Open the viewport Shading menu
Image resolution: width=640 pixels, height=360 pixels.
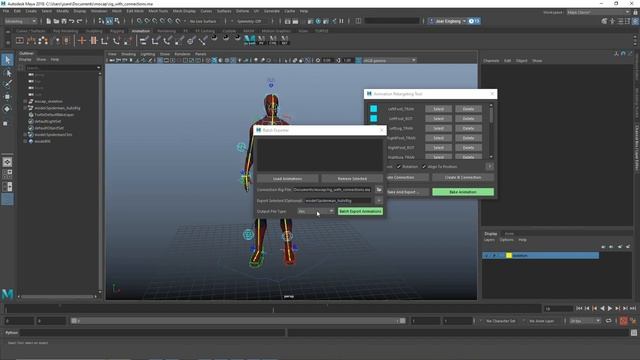pos(128,54)
